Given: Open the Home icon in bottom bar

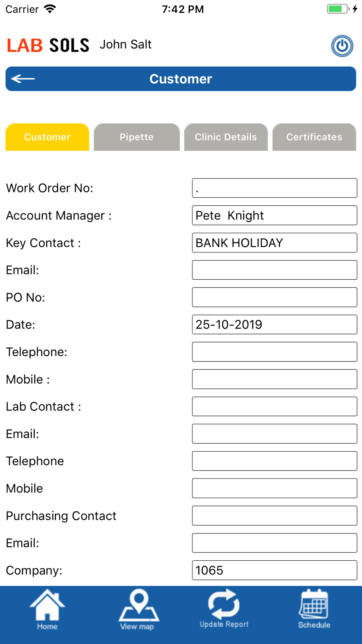Looking at the screenshot, I should [x=47, y=610].
